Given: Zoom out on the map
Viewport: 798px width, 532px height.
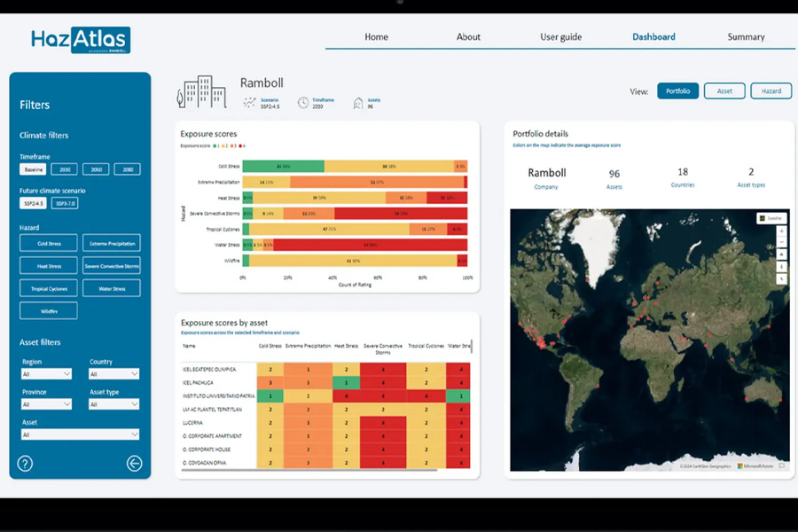Looking at the screenshot, I should (x=782, y=243).
